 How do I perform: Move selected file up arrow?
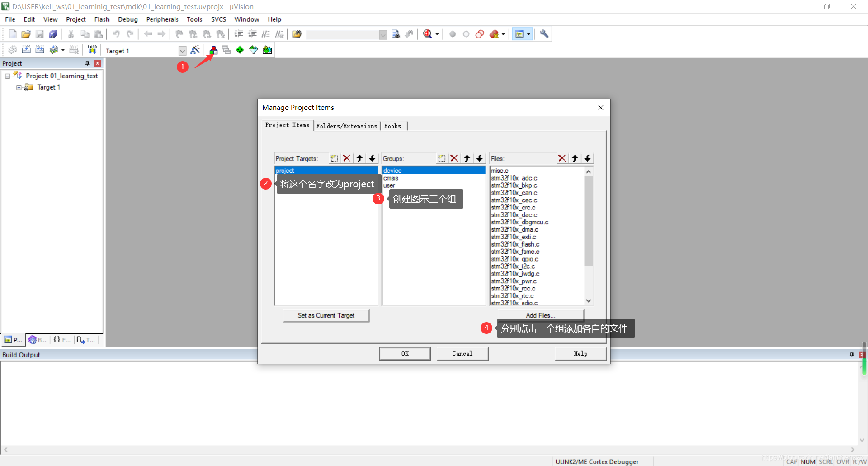coord(575,158)
